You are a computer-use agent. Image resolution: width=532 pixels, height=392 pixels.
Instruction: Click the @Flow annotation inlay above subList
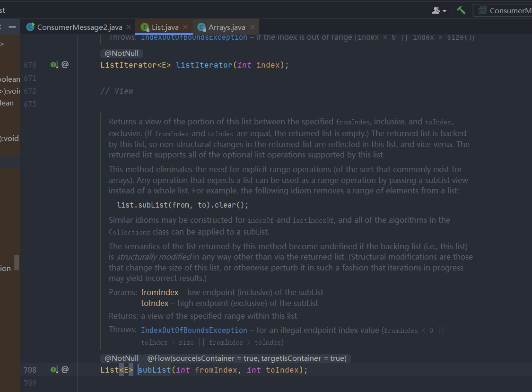point(247,358)
